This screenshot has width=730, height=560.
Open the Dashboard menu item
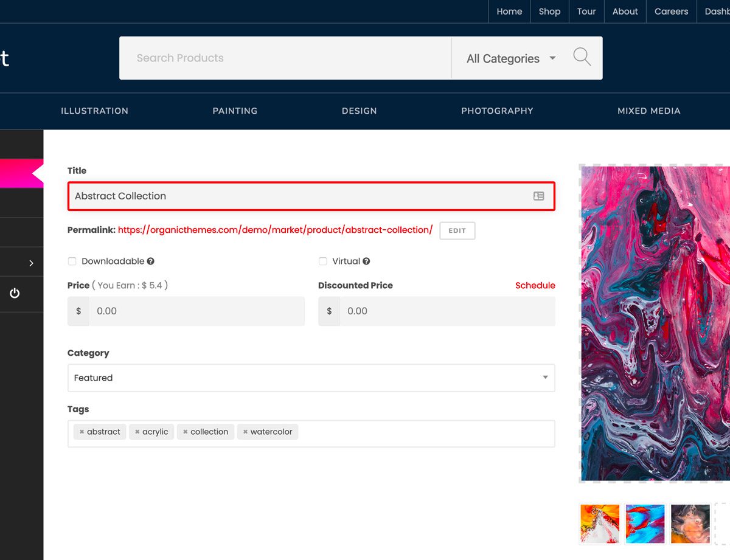click(717, 12)
